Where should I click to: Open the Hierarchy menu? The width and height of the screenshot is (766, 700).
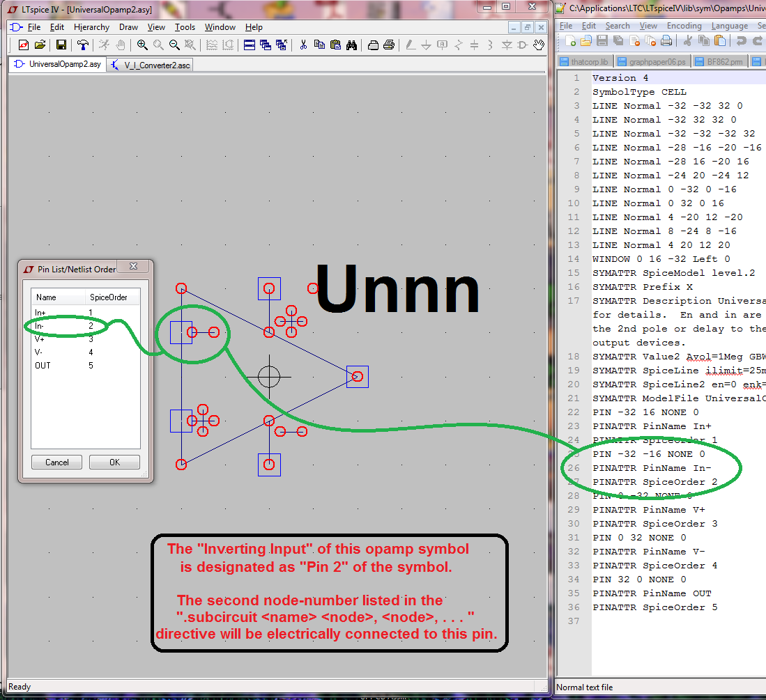point(91,27)
